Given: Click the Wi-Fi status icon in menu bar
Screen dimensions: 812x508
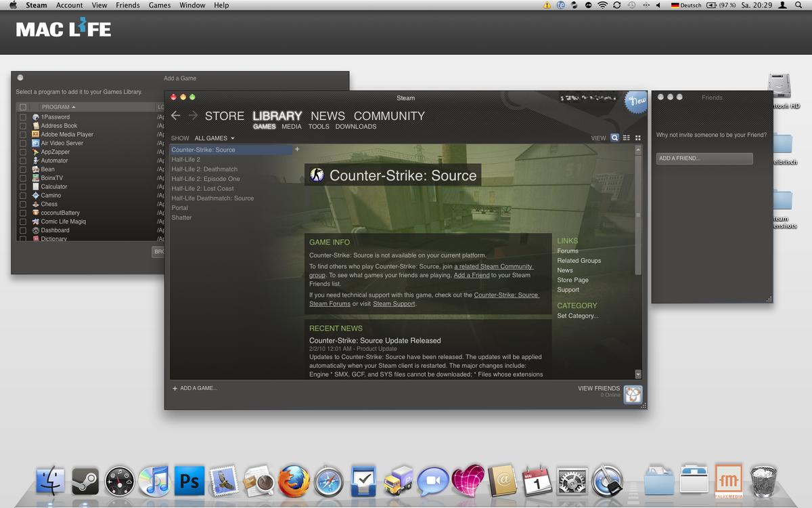Looking at the screenshot, I should [602, 5].
